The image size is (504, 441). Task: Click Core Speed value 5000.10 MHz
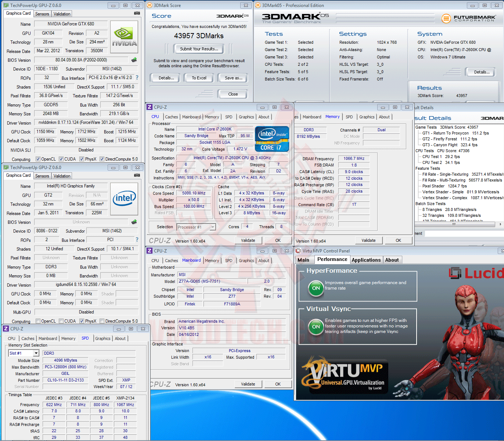click(x=194, y=193)
